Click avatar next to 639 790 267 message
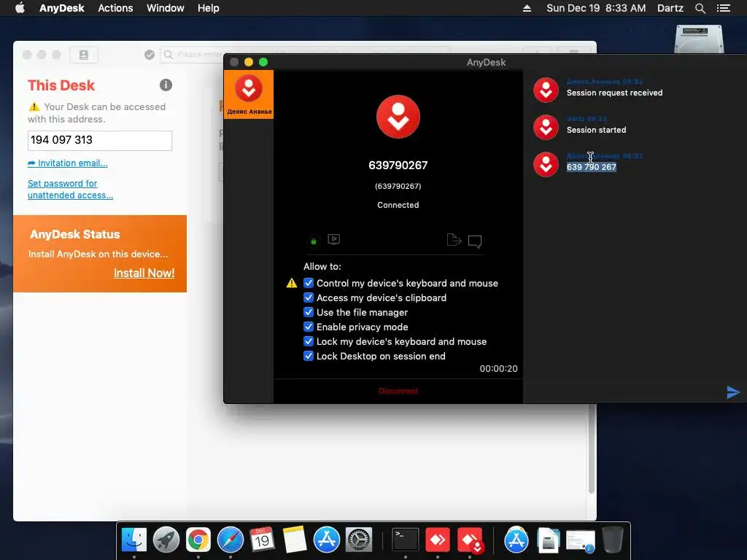Image resolution: width=747 pixels, height=560 pixels. [546, 164]
